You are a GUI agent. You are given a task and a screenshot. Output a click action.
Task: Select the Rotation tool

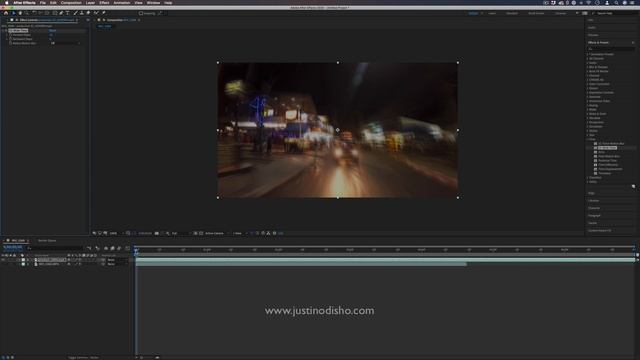[34, 13]
